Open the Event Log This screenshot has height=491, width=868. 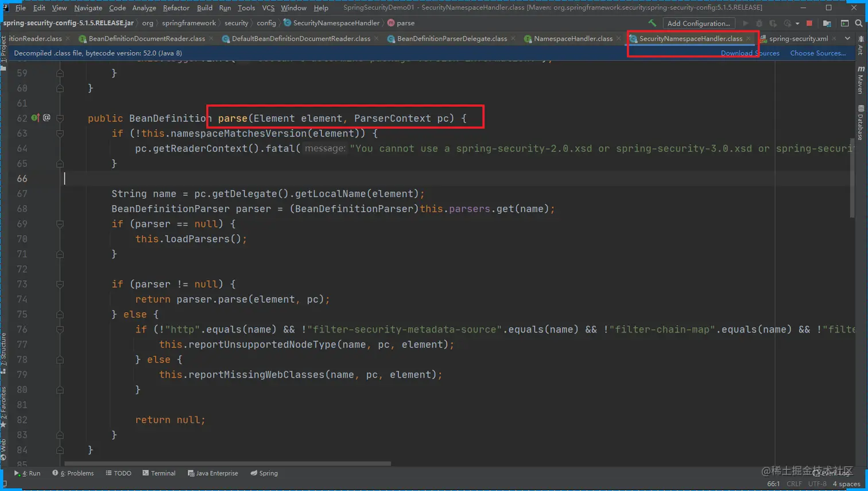831,473
